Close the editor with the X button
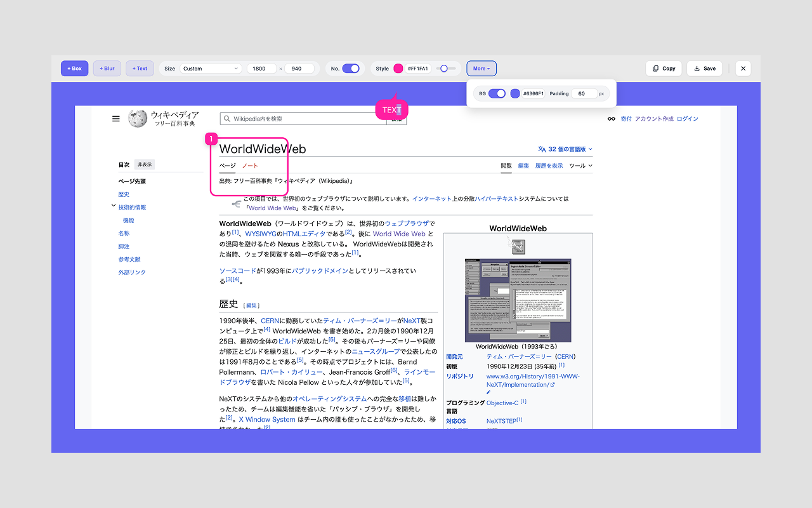Viewport: 812px width, 508px height. (743, 69)
